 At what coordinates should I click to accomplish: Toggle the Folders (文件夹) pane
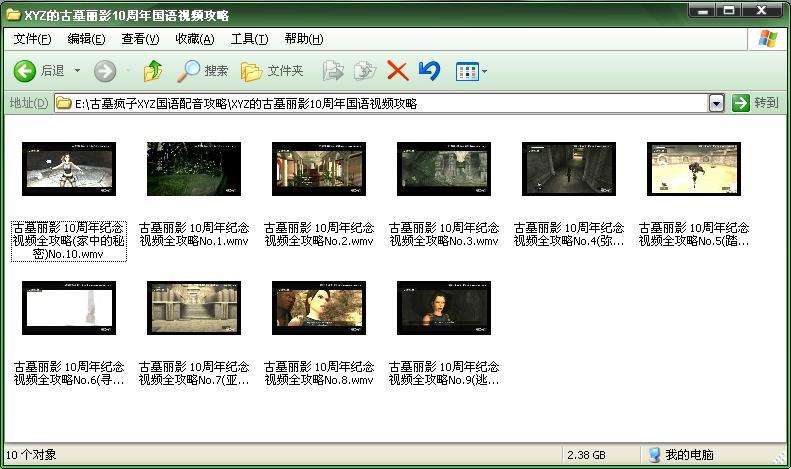tap(272, 71)
